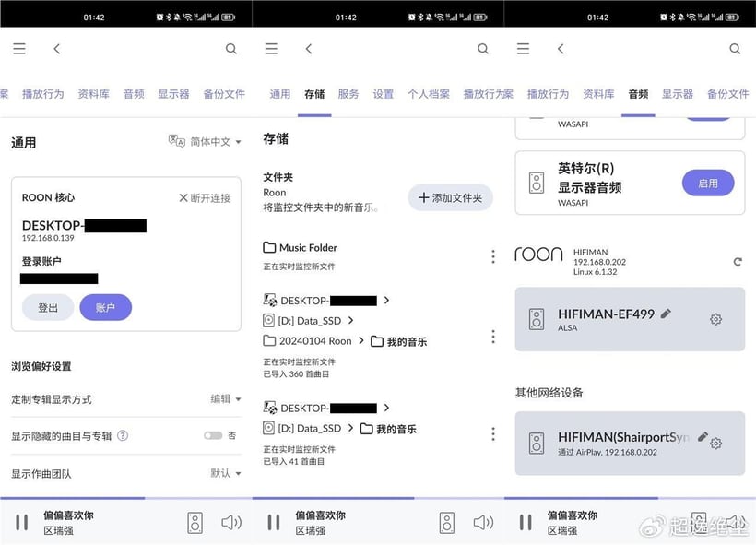The height and width of the screenshot is (545, 756).
Task: Refresh the HIFIMAN roon device list
Action: coord(738,262)
